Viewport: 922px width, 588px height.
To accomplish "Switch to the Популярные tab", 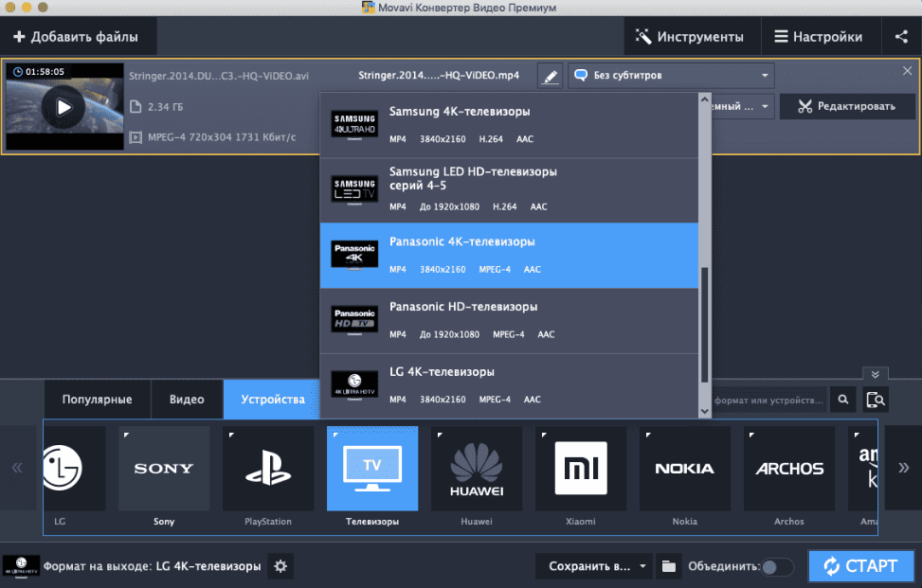I will pos(97,400).
